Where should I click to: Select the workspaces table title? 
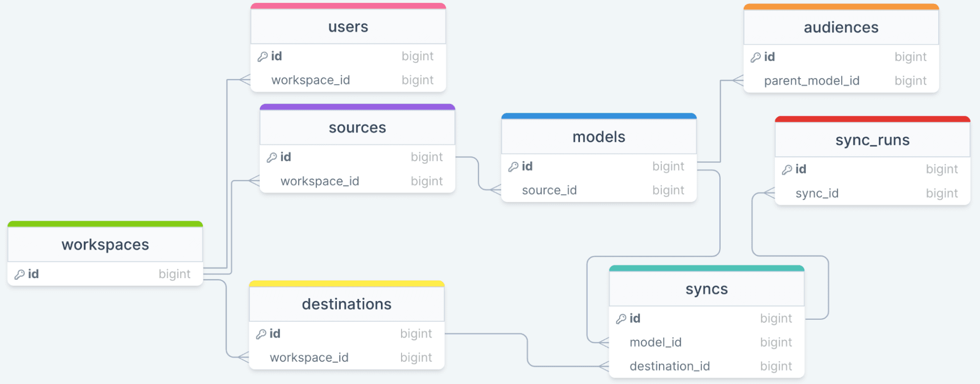(105, 245)
